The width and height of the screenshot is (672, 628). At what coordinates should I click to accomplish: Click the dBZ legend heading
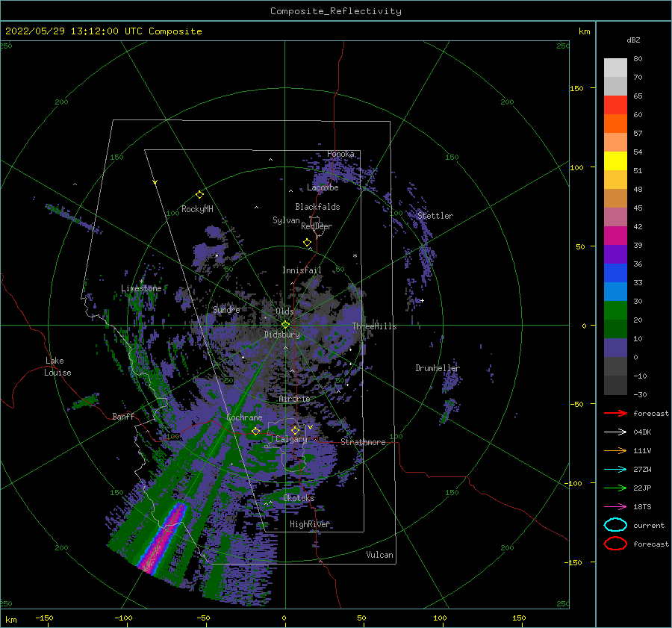[x=633, y=40]
